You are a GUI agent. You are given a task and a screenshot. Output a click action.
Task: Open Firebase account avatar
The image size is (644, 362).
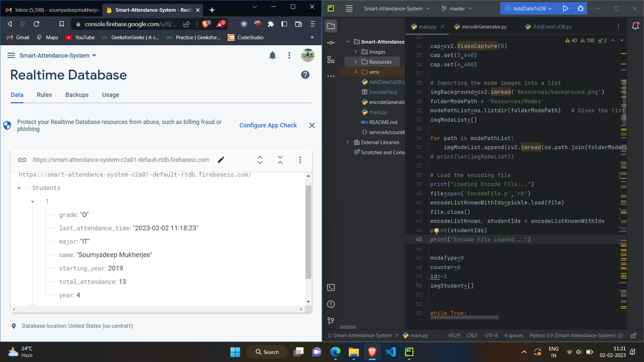pos(308,55)
